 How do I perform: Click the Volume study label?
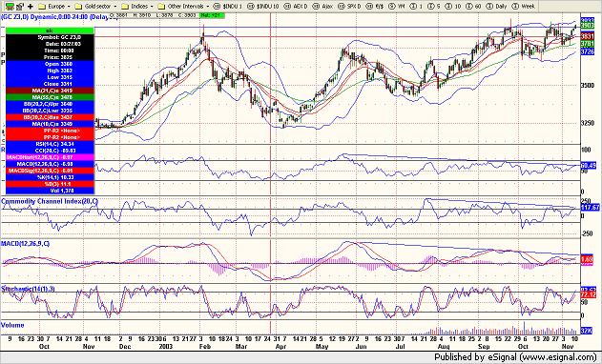12,325
